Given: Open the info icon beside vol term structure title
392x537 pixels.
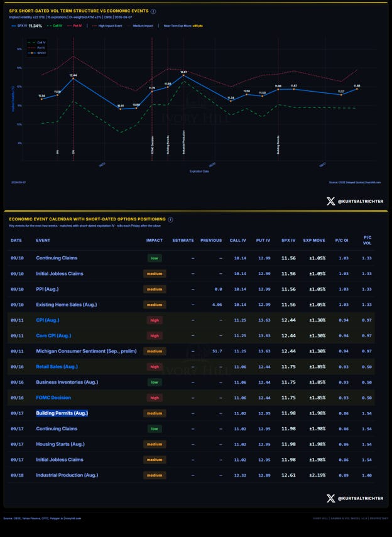Looking at the screenshot, I should (153, 11).
